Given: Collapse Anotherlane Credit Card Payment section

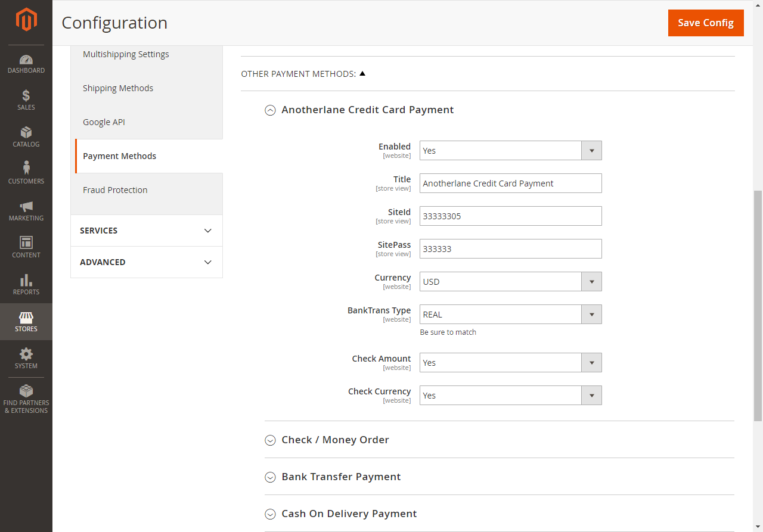Looking at the screenshot, I should click(270, 110).
